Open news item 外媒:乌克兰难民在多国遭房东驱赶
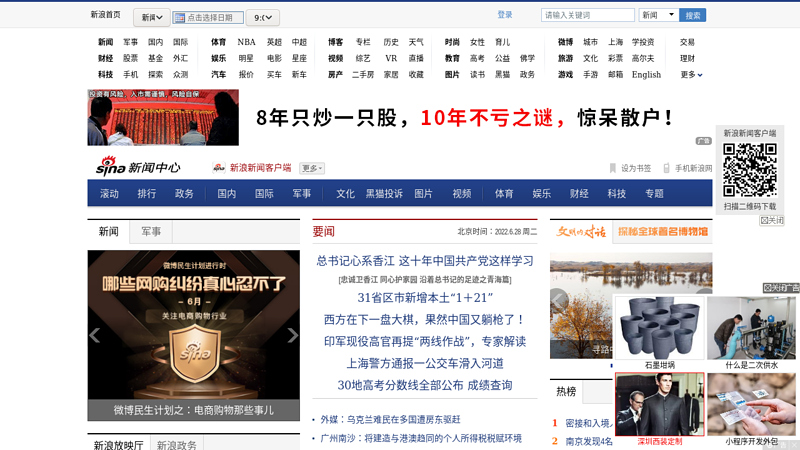Image resolution: width=800 pixels, height=450 pixels. click(x=390, y=419)
